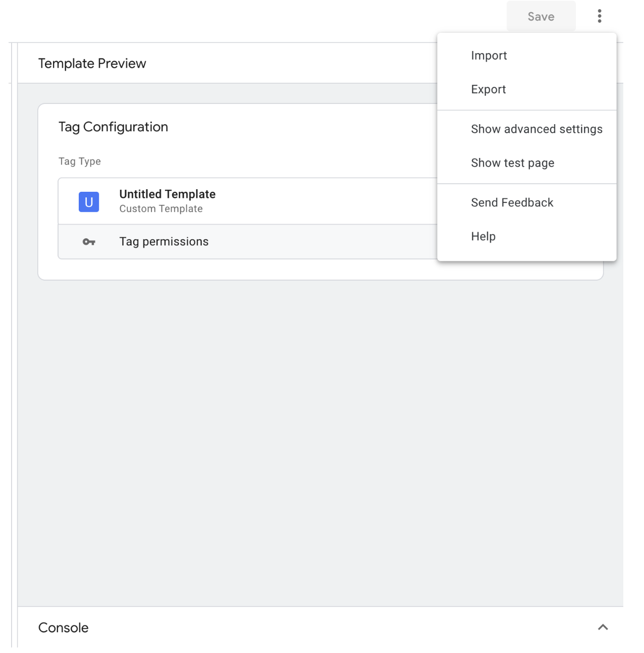The width and height of the screenshot is (644, 653).
Task: Click the Tag Type label
Action: pyautogui.click(x=79, y=161)
